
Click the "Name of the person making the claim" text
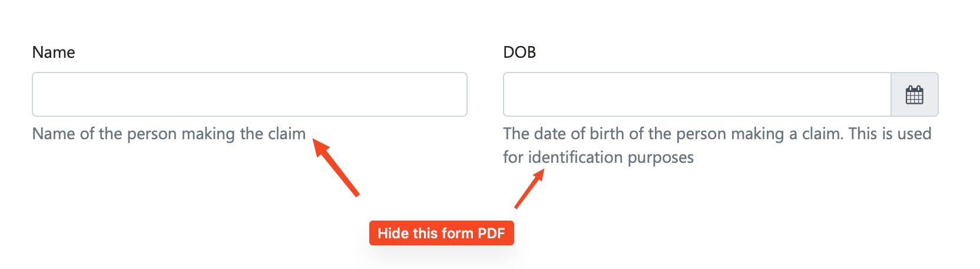tap(169, 134)
